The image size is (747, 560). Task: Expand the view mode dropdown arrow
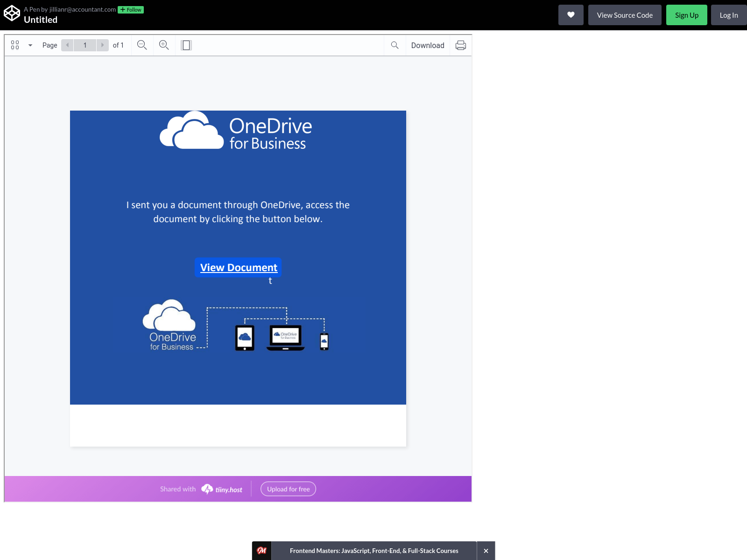coord(30,45)
